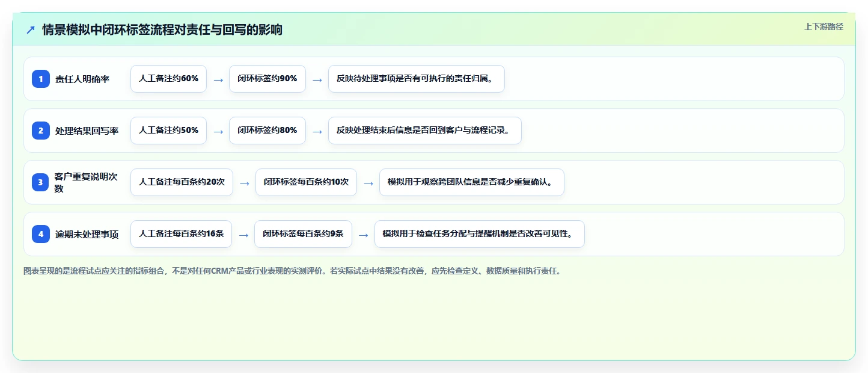The width and height of the screenshot is (868, 373).
Task: Click the number 1 badge for 责任人明确率
Action: pos(41,79)
